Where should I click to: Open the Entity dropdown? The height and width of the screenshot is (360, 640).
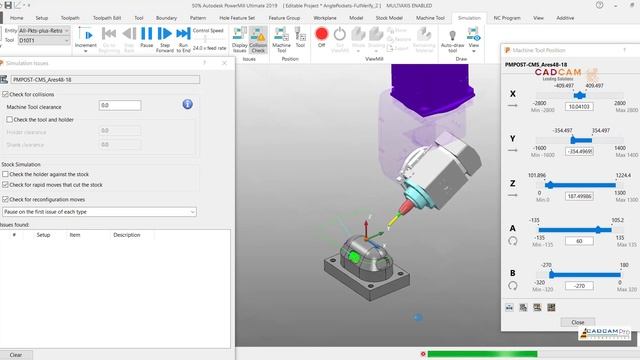coord(44,31)
